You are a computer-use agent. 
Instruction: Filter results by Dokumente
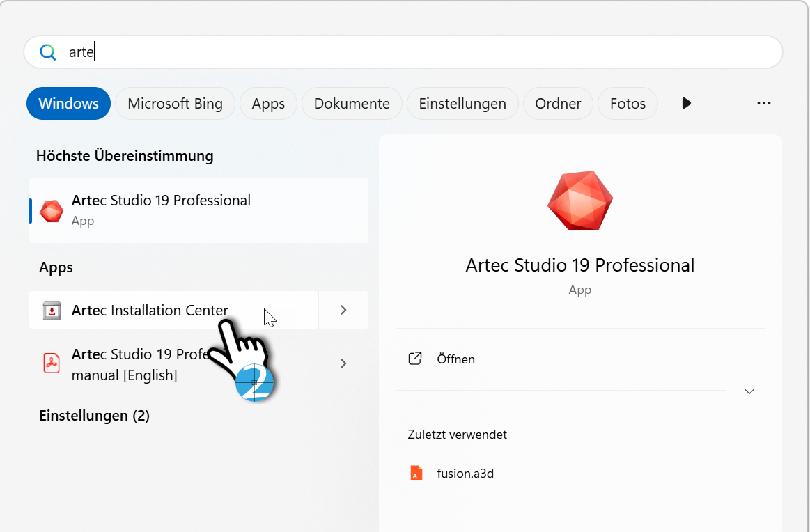coord(352,103)
